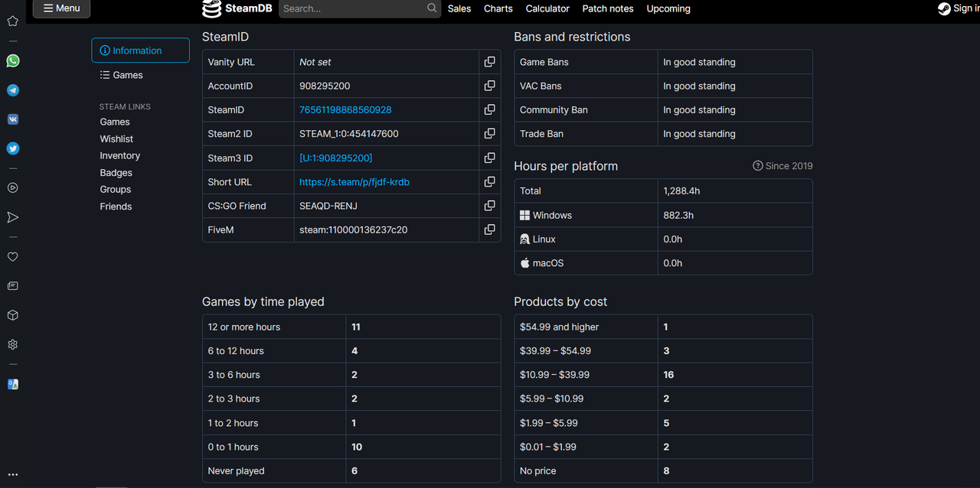Open the Calculator page

pyautogui.click(x=547, y=8)
